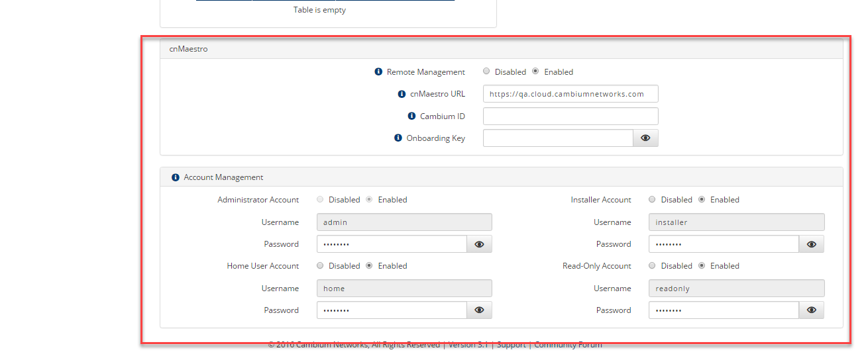Click the cnMaestro URL info icon
This screenshot has width=868, height=356.
(402, 94)
